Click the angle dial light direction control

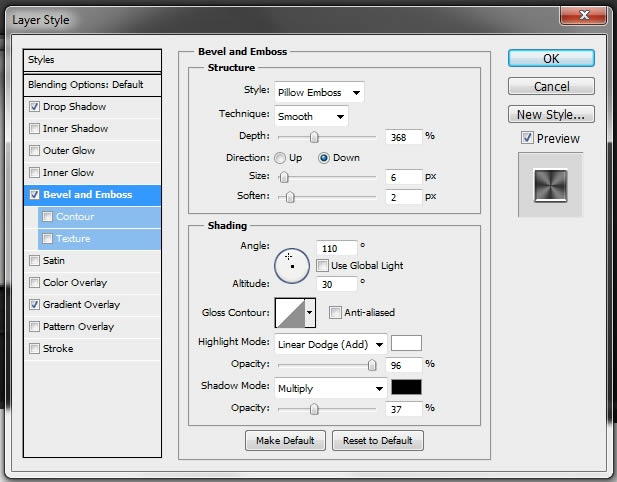pyautogui.click(x=292, y=266)
